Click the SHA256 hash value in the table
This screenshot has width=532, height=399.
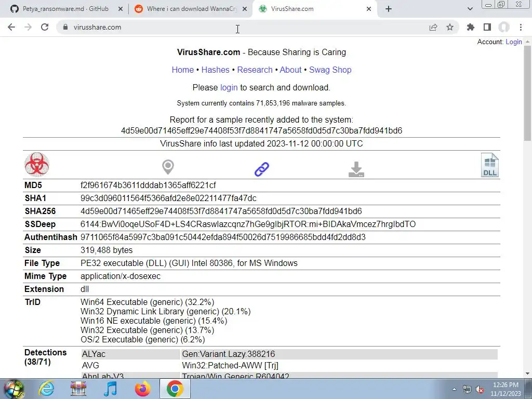click(221, 211)
